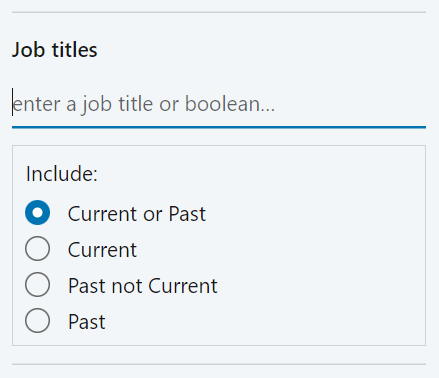
Task: Select the Current radio button
Action: click(37, 249)
